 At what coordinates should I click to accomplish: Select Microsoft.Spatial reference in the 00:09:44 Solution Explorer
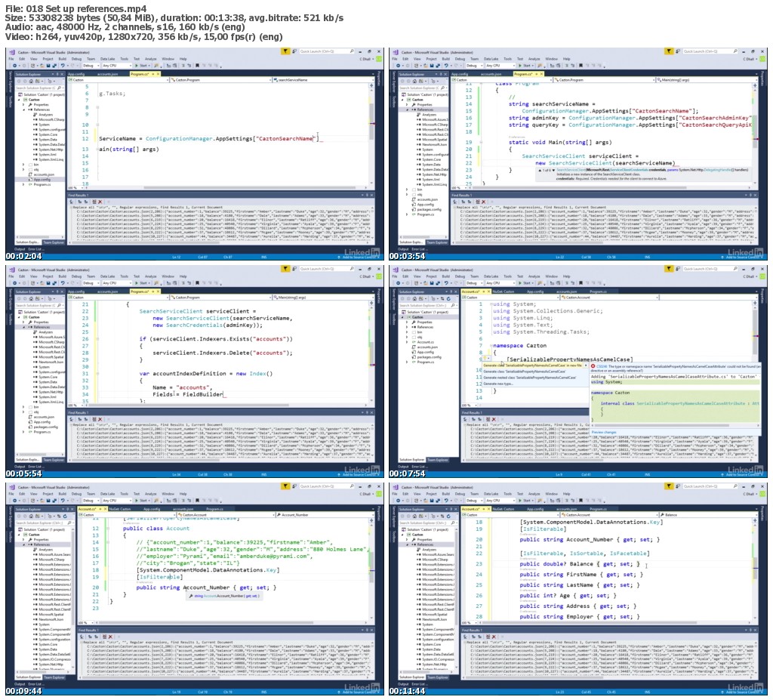click(52, 614)
